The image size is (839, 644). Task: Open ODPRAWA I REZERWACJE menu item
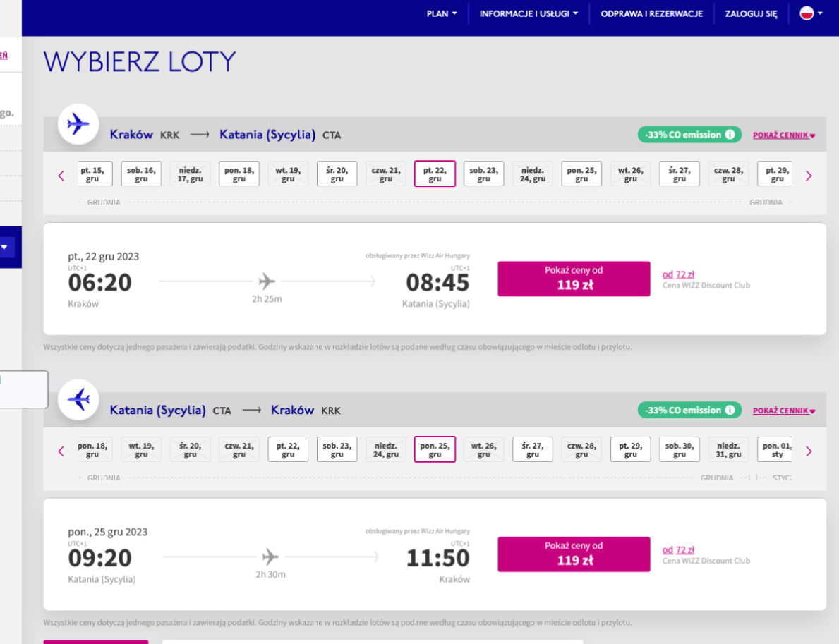click(652, 13)
